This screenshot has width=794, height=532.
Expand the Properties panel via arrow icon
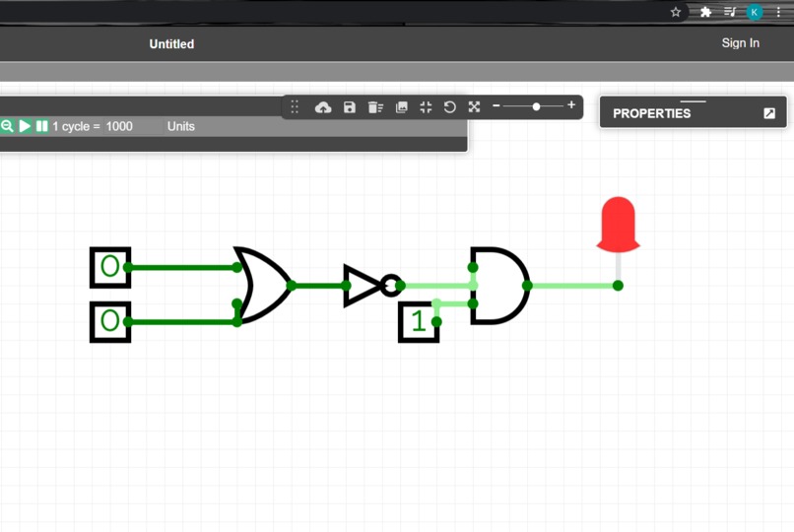tap(769, 113)
